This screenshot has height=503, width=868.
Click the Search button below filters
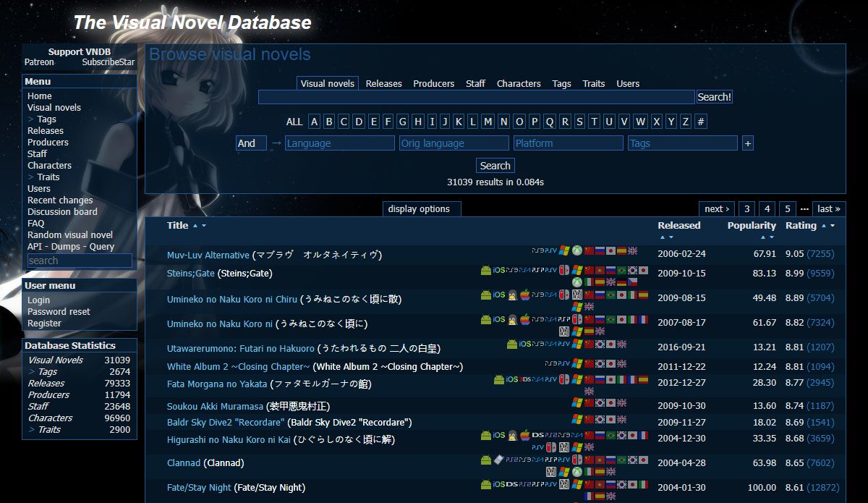495,166
